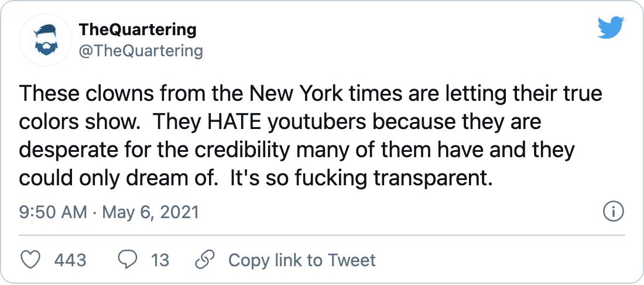The width and height of the screenshot is (644, 285).
Task: Click the bold TheQuartering display name
Action: point(138,29)
